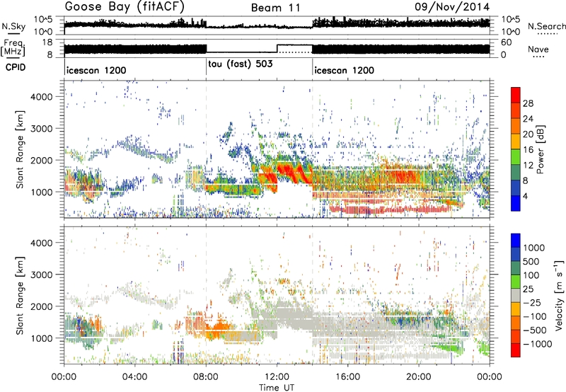Viewport: 566px width, 392px height.
Task: Click the '-25' tick on Velocity colorbar
Action: pyautogui.click(x=532, y=302)
